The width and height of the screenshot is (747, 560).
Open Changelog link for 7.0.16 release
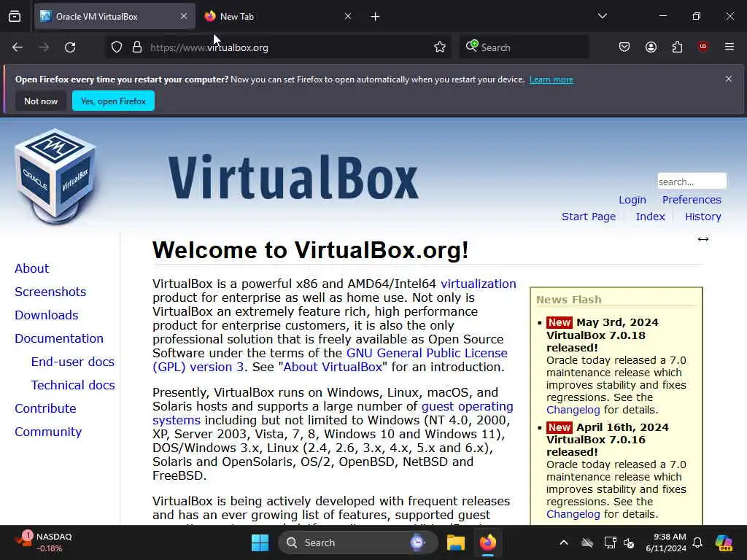[x=573, y=514]
